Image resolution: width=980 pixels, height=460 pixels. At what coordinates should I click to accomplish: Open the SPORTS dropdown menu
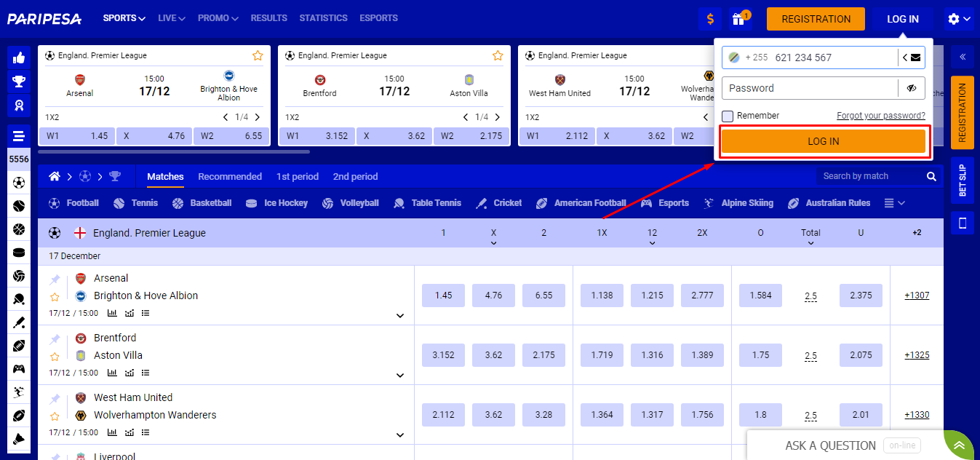pyautogui.click(x=124, y=18)
